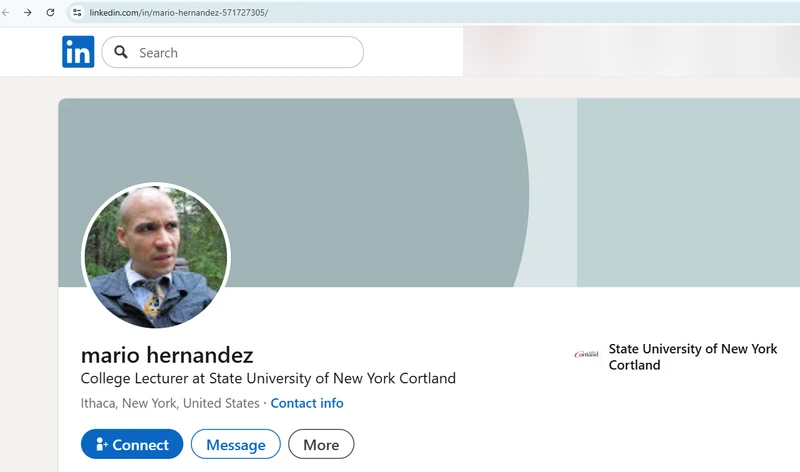Viewport: 800px width, 472px height.
Task: Click the magnifier icon in search box
Action: (121, 52)
